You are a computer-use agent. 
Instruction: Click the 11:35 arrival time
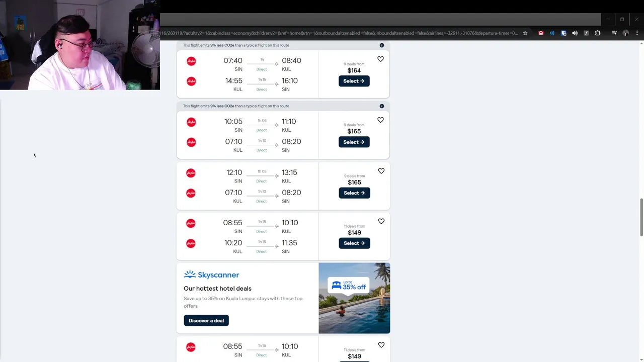coord(289,242)
